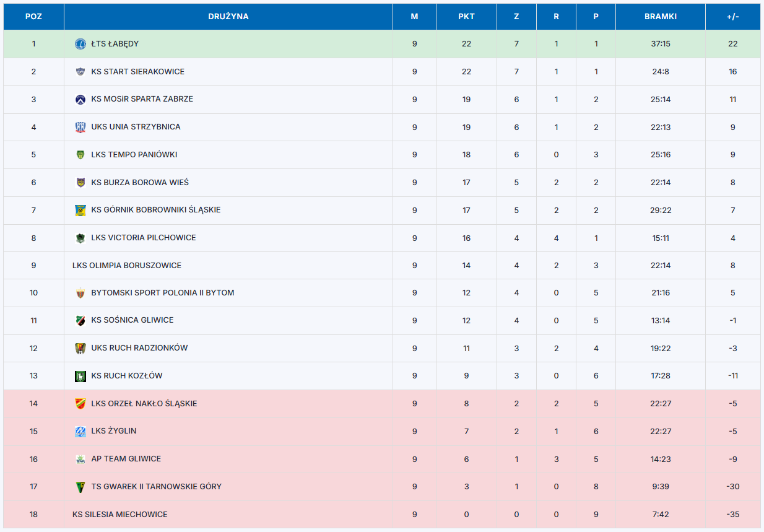Open AP Team Gliwice team name

[126, 459]
